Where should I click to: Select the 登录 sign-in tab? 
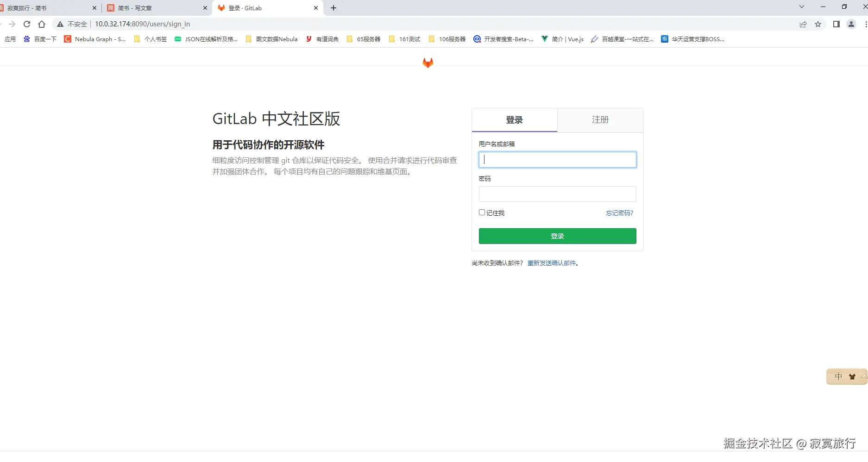tap(514, 120)
